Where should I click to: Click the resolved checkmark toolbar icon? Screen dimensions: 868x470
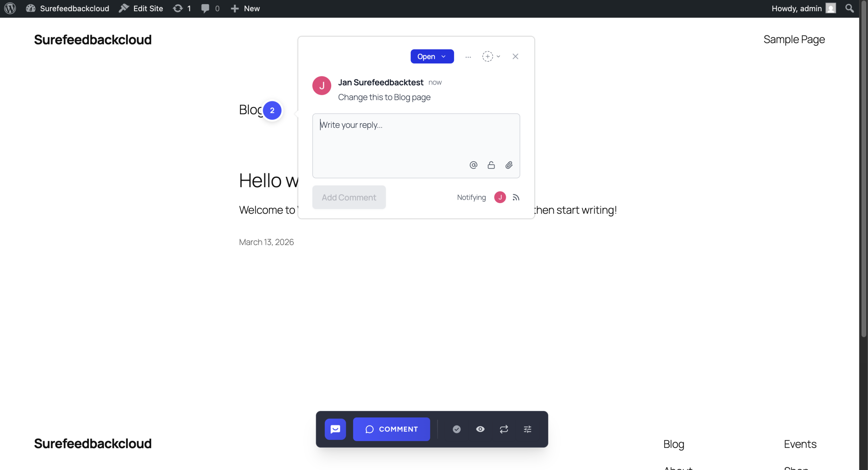[x=456, y=429]
